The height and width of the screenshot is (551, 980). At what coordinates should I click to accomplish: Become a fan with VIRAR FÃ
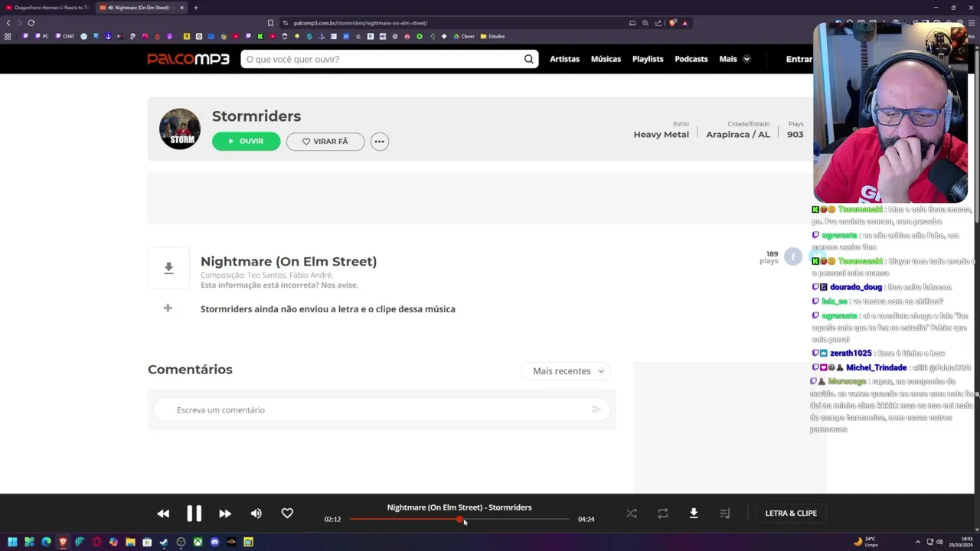325,141
